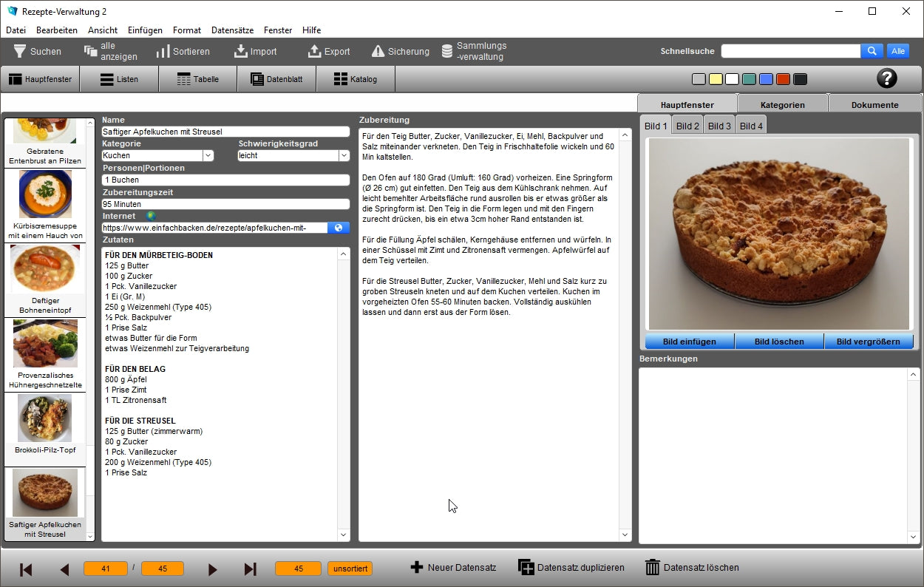Expand the Kategorie dropdown
This screenshot has height=587, width=924.
pyautogui.click(x=208, y=156)
